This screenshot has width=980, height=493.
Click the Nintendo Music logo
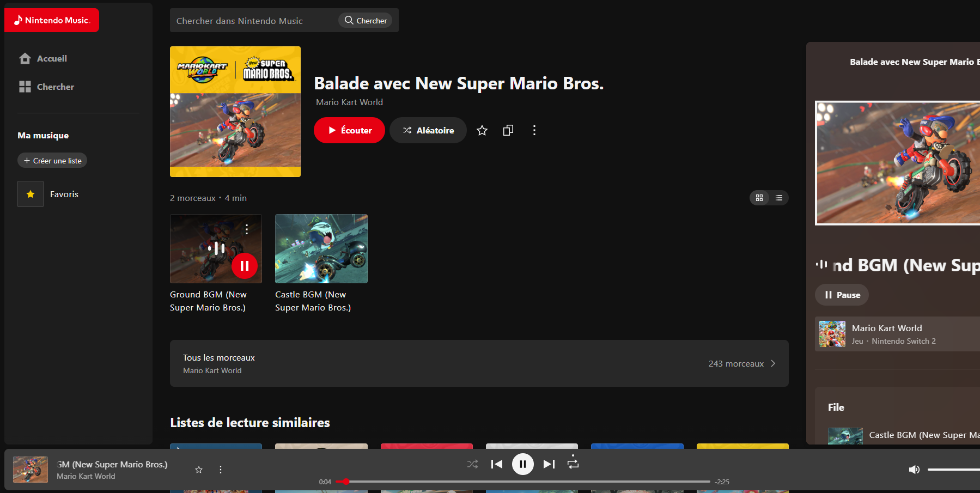tap(52, 20)
